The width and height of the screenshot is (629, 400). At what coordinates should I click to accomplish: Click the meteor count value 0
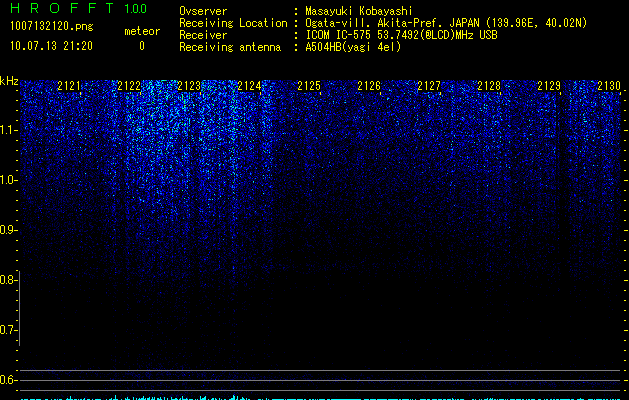click(142, 46)
